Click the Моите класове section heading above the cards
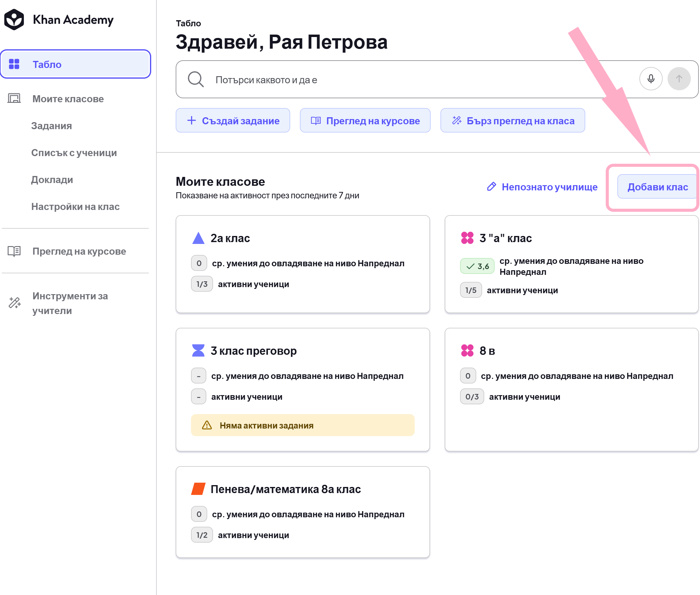The height and width of the screenshot is (595, 700). tap(220, 181)
